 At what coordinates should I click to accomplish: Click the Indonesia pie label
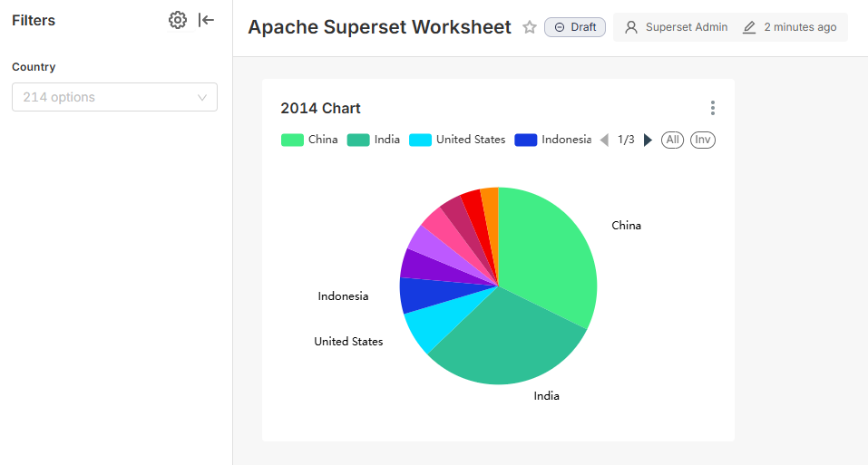click(343, 296)
